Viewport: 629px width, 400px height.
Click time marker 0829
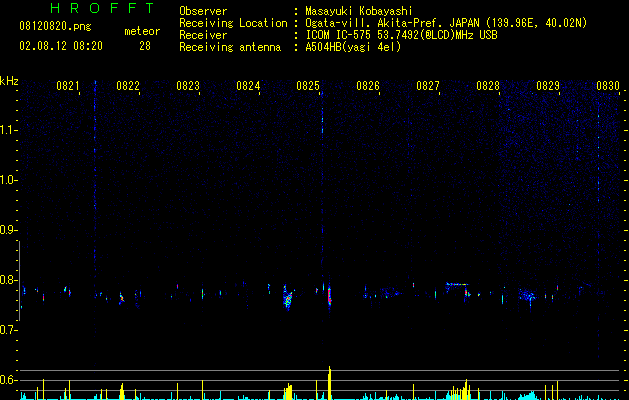548,86
